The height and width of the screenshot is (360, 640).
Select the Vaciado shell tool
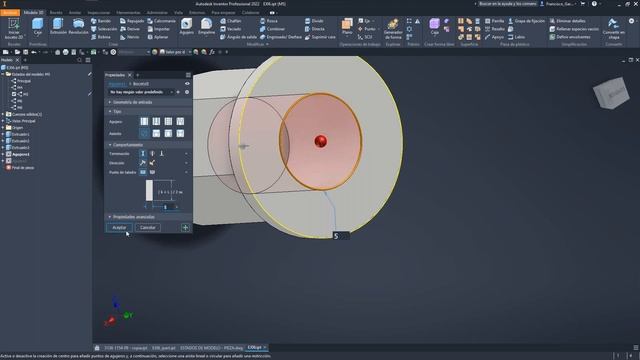(x=231, y=29)
